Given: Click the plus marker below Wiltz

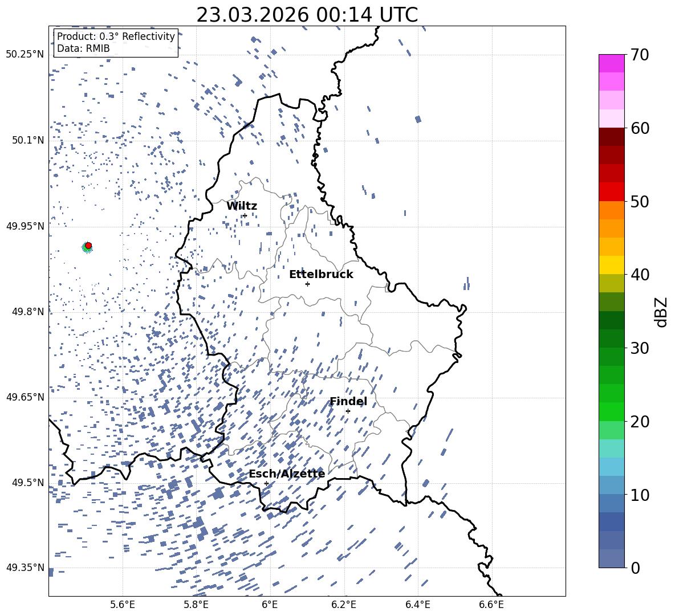Looking at the screenshot, I should (x=245, y=215).
